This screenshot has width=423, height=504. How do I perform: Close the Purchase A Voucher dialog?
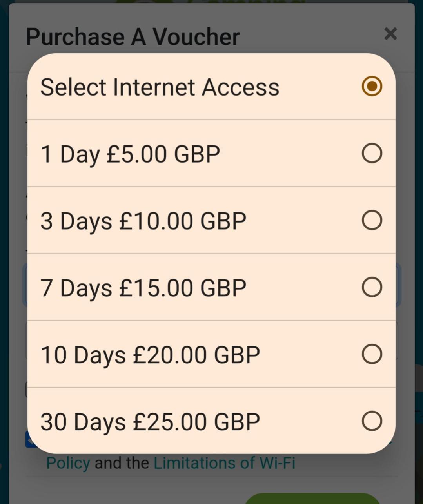[390, 34]
